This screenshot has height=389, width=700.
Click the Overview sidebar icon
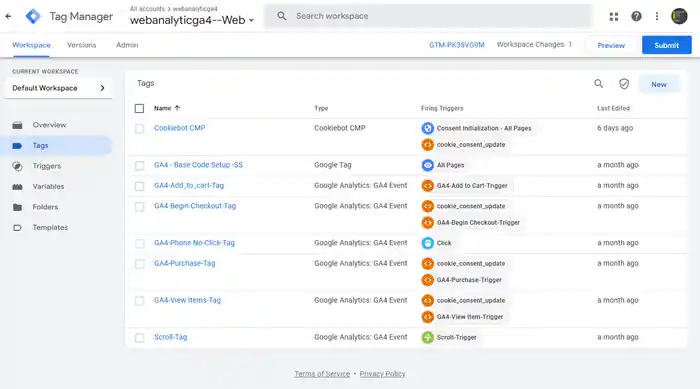[x=17, y=125]
